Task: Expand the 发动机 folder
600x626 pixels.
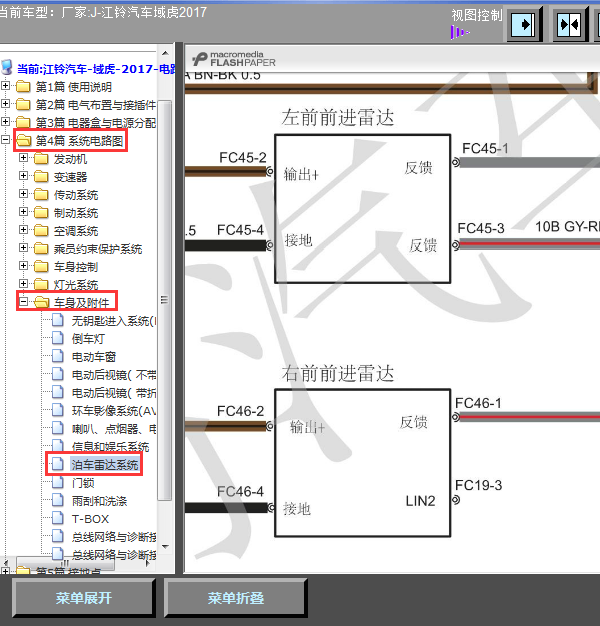Action: click(x=24, y=158)
